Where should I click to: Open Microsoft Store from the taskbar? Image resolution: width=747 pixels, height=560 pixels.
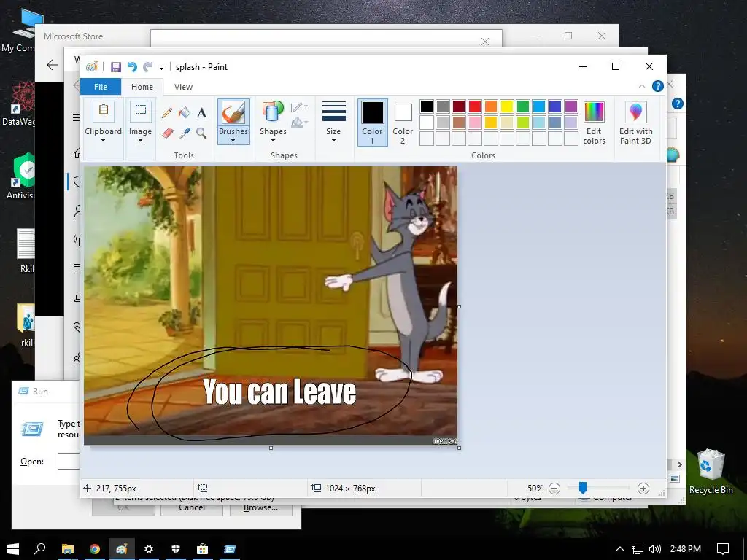(203, 549)
